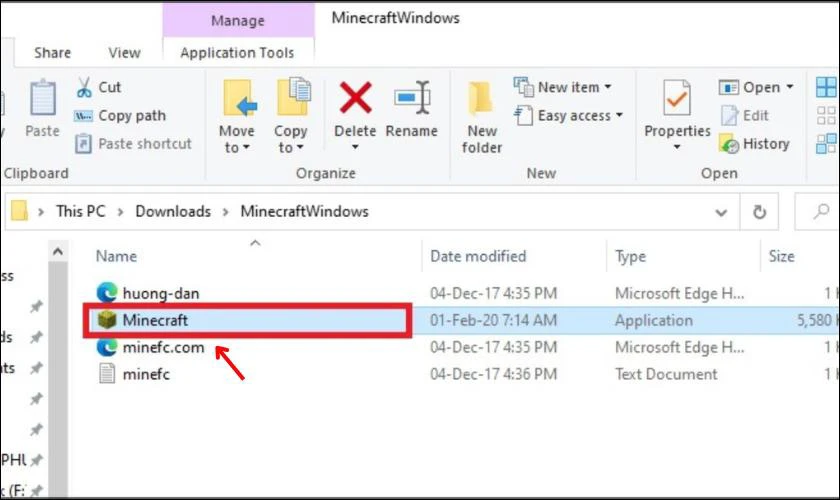
Task: Click the Open icon in ribbon
Action: [x=729, y=87]
